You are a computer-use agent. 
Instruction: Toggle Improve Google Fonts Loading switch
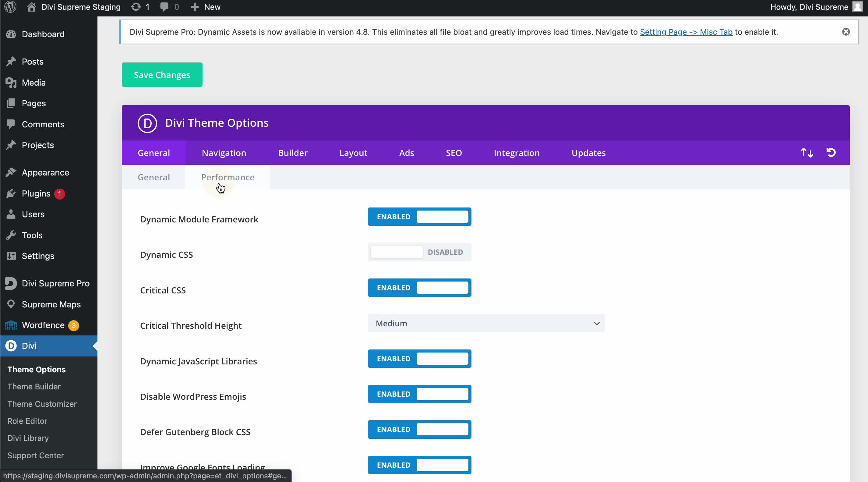pos(419,465)
